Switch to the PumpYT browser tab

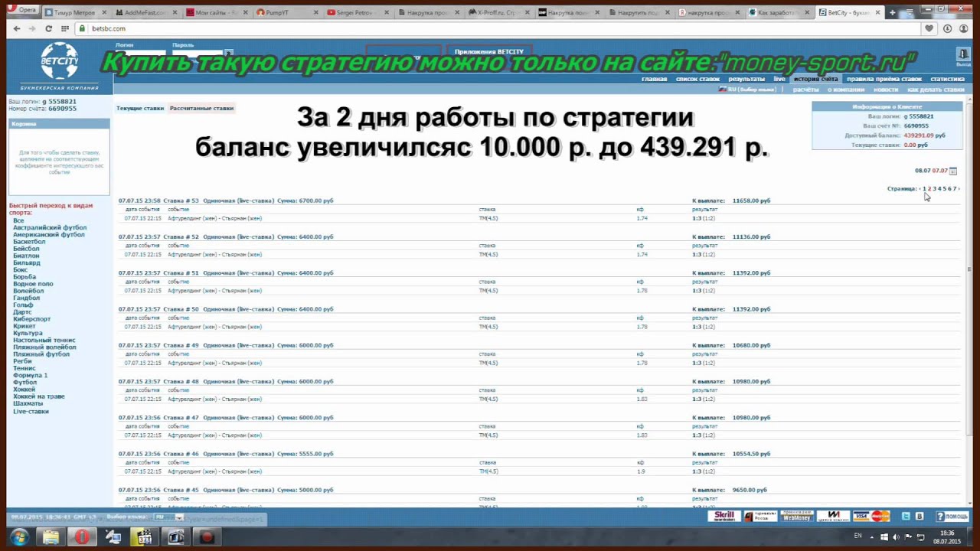pos(289,12)
